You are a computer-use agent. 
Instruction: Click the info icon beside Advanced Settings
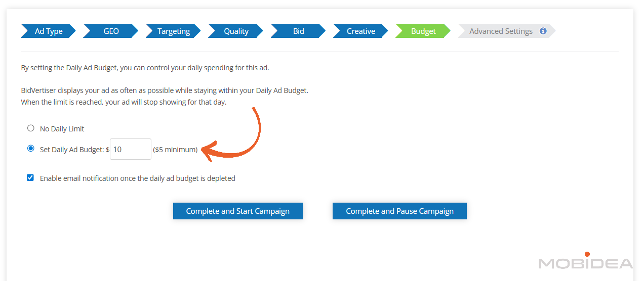click(x=543, y=31)
